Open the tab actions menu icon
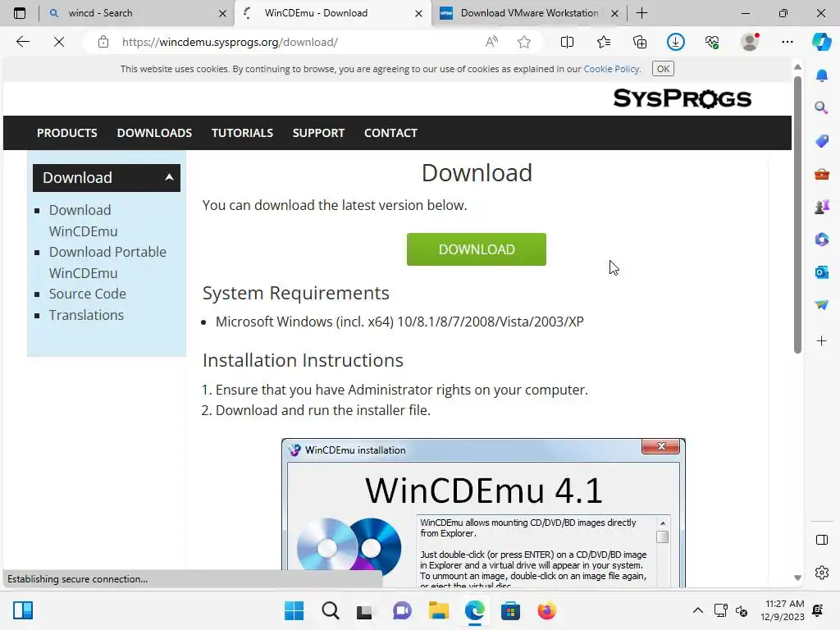The height and width of the screenshot is (630, 840). [x=20, y=13]
